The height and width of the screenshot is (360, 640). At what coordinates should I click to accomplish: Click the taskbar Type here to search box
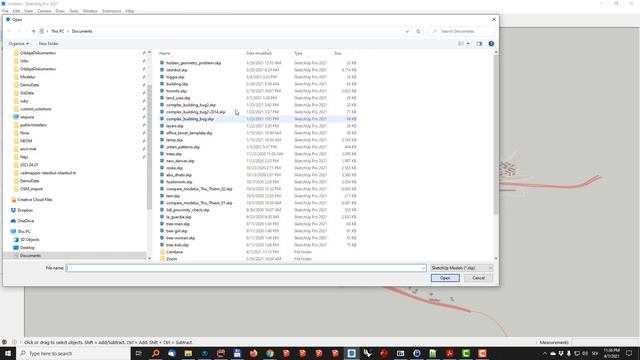pyautogui.click(x=74, y=353)
